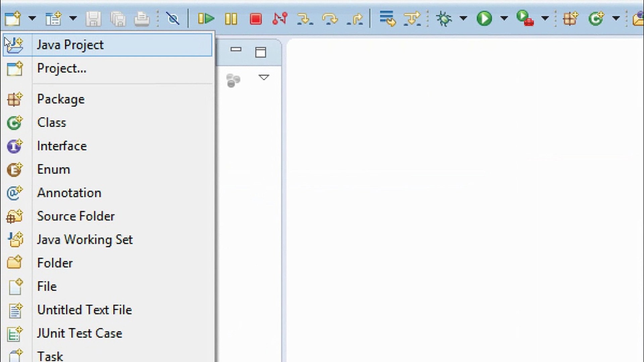Open the panel's View Menu triangle
Screen dimensions: 644x362
[264, 77]
